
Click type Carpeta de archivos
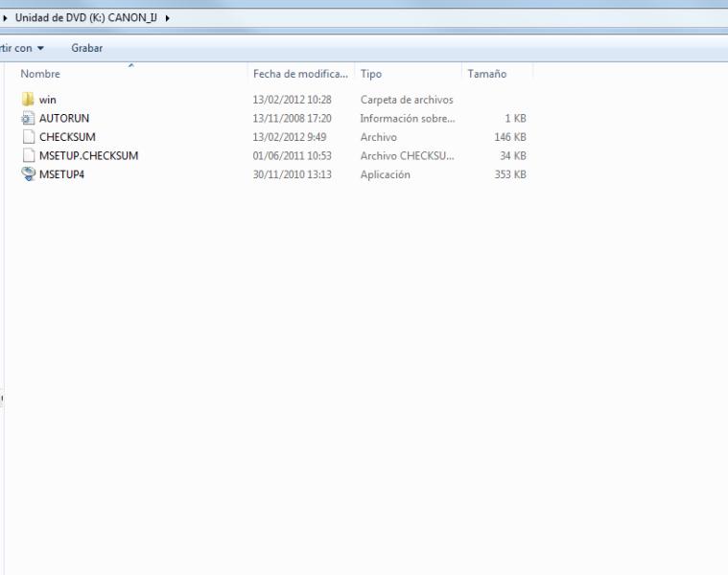(407, 100)
